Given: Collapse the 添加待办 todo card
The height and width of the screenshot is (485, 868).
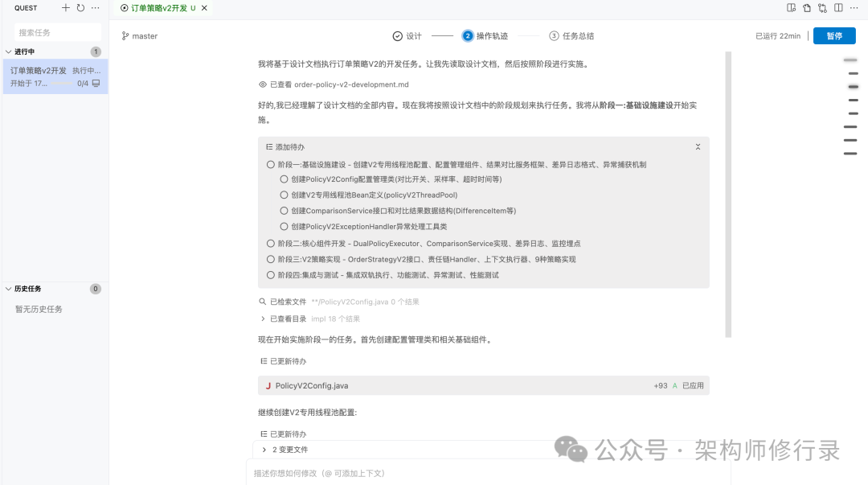Looking at the screenshot, I should [698, 147].
